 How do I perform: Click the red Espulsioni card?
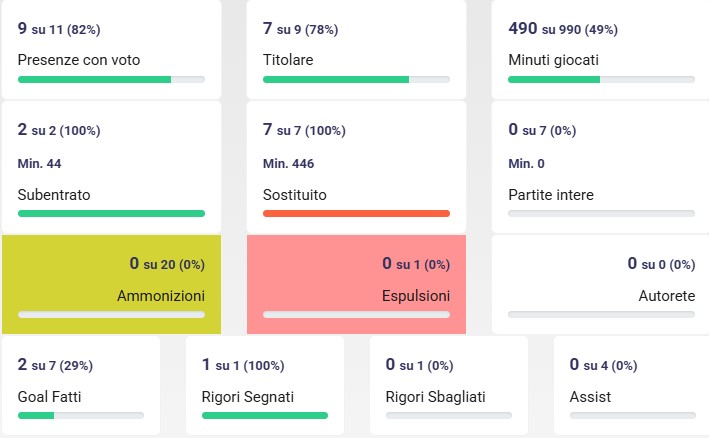[356, 284]
